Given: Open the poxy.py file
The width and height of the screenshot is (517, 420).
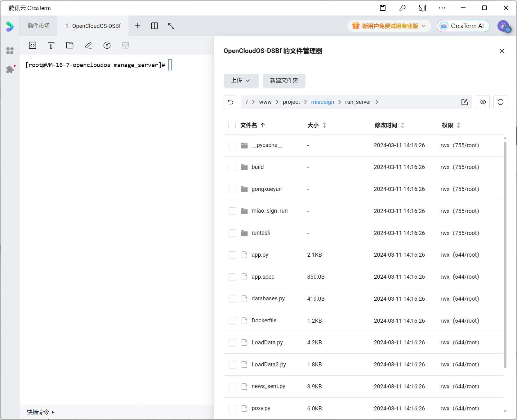Looking at the screenshot, I should pos(261,408).
